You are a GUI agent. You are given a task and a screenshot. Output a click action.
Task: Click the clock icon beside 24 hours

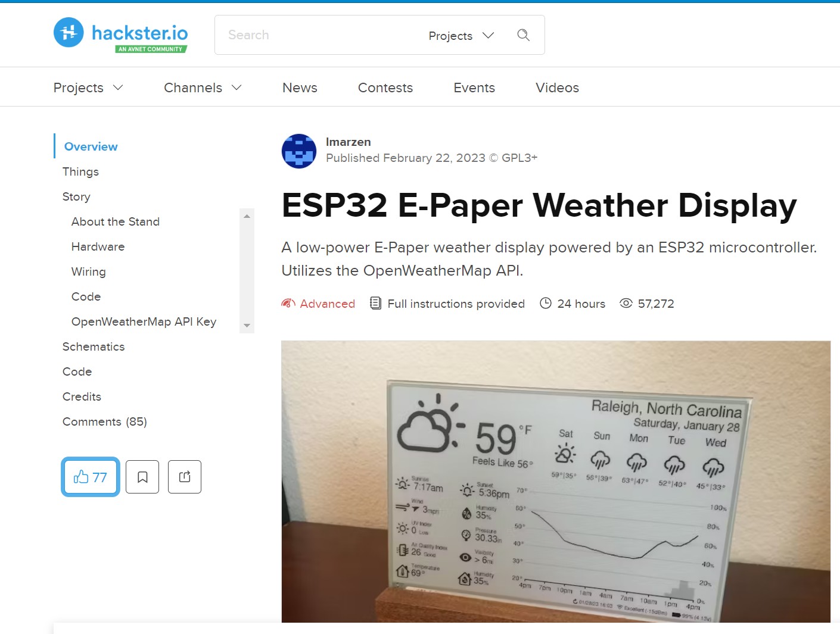point(546,303)
